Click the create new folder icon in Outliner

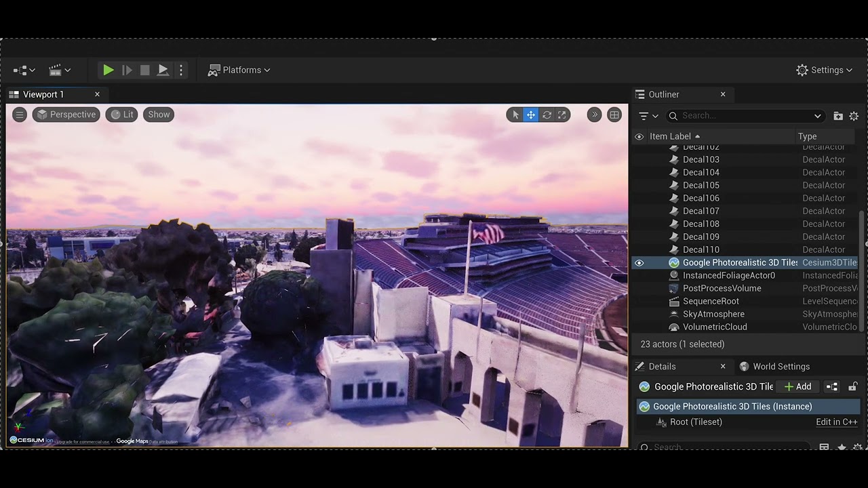[838, 116]
